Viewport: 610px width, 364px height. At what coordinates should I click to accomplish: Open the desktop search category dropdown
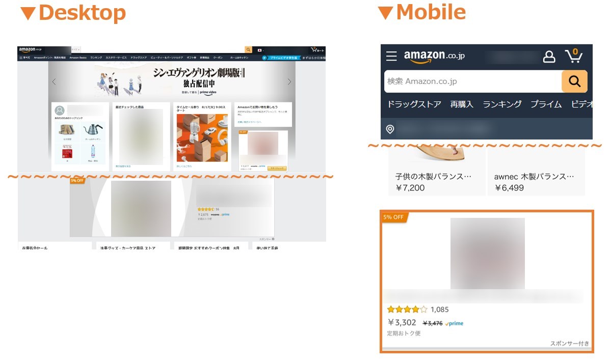[76, 50]
